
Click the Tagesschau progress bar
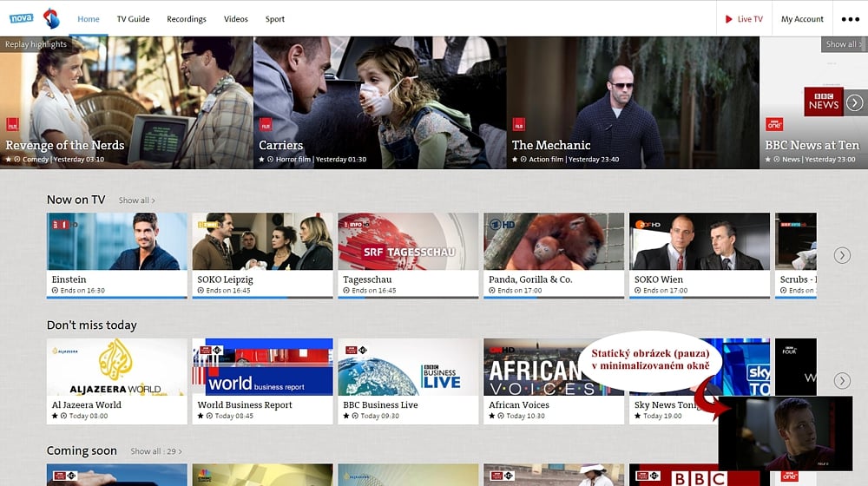coord(408,298)
